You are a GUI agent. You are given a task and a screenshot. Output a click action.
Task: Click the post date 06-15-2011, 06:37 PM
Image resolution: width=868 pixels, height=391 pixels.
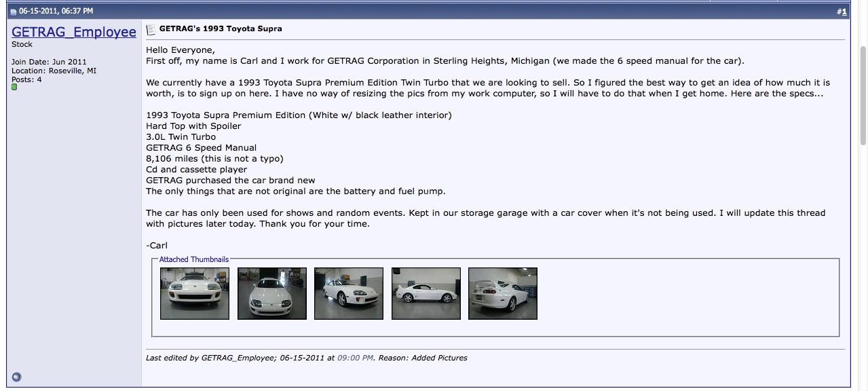point(56,12)
